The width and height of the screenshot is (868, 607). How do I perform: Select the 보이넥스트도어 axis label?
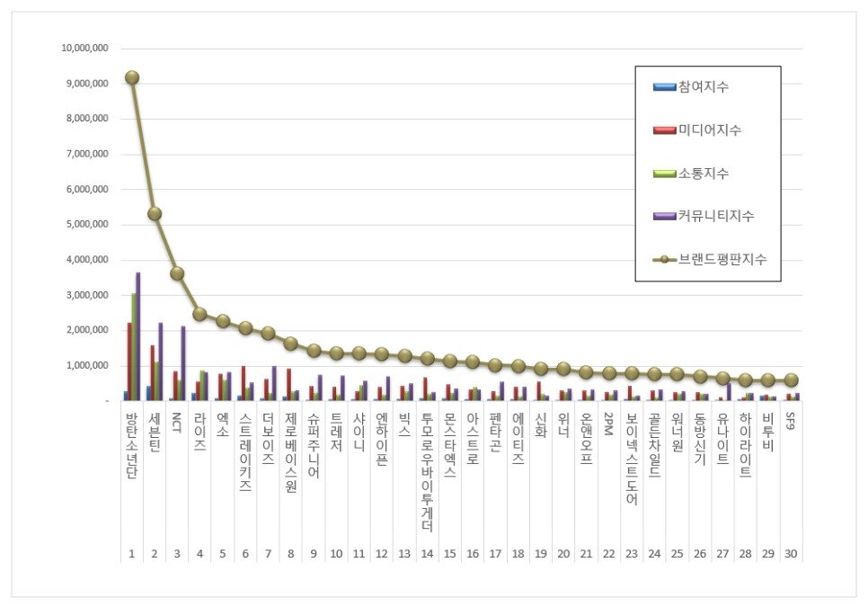pos(631,459)
